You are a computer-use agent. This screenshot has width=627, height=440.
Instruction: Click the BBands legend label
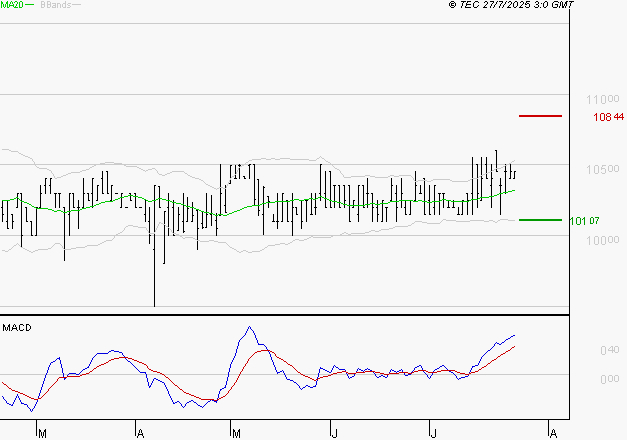point(54,5)
